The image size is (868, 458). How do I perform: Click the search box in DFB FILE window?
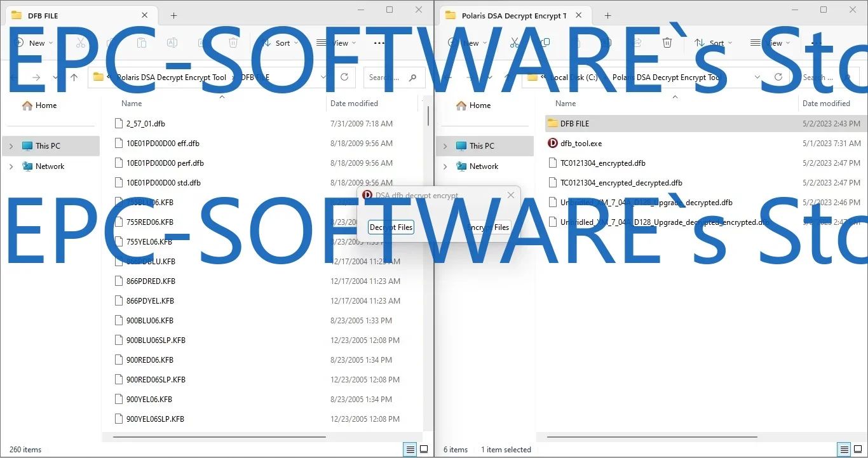pyautogui.click(x=394, y=77)
